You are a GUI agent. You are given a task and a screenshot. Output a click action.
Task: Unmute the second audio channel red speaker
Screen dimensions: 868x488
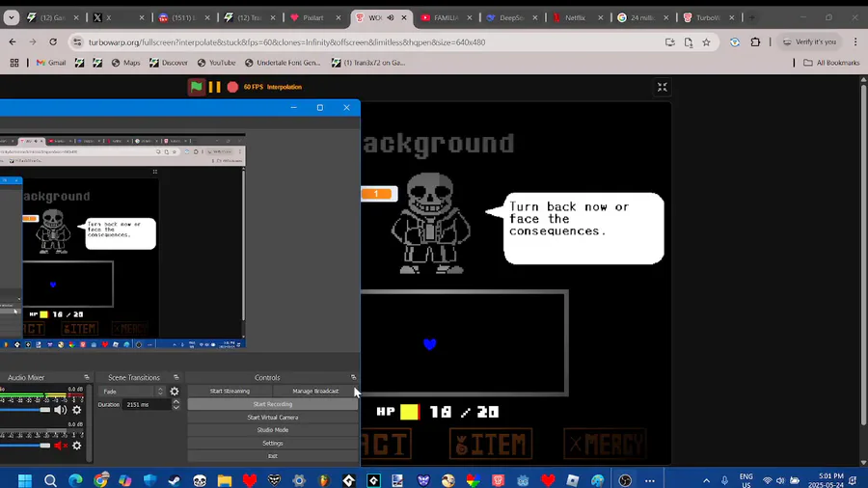[61, 446]
